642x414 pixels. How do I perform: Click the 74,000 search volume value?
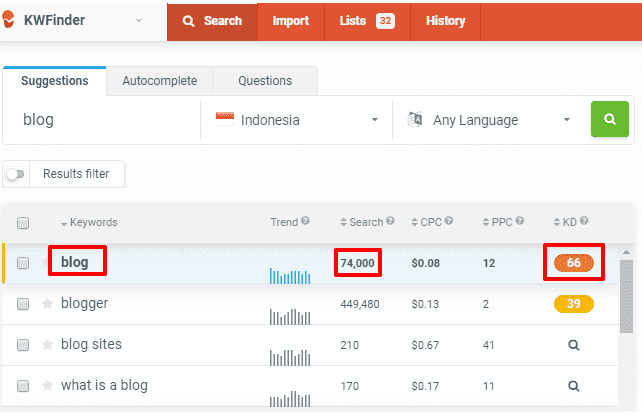(x=357, y=263)
